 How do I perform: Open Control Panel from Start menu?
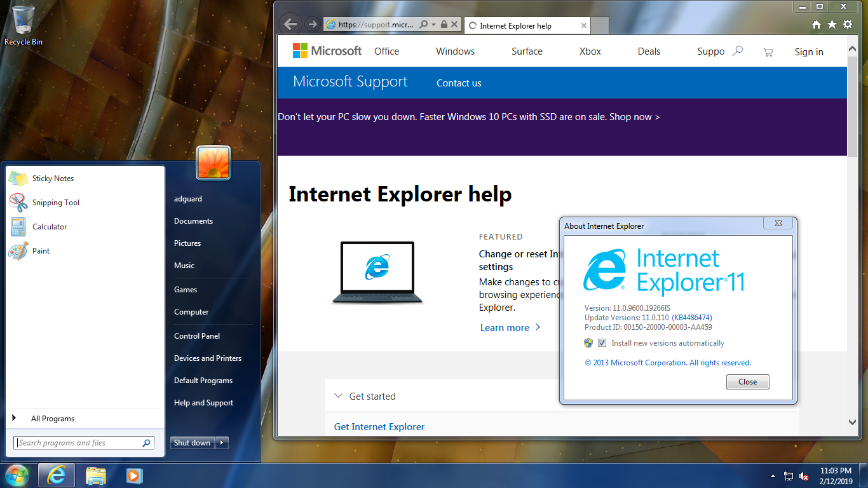[197, 336]
